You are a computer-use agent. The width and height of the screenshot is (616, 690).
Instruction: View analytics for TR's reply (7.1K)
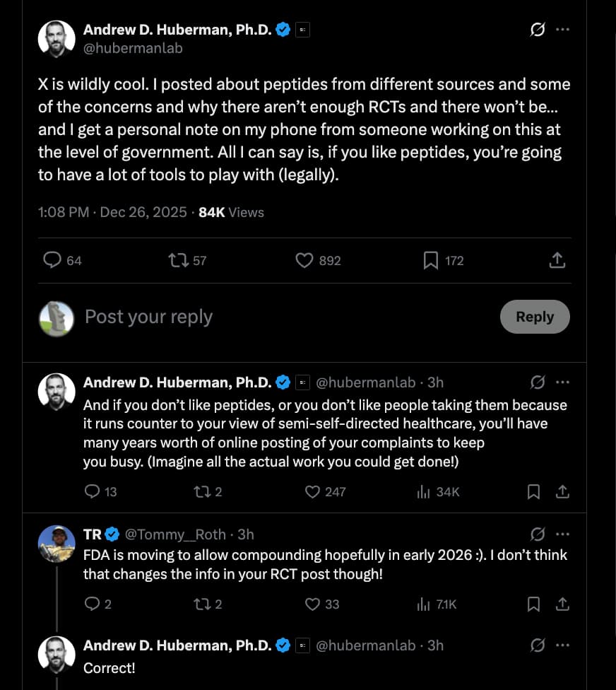click(424, 604)
